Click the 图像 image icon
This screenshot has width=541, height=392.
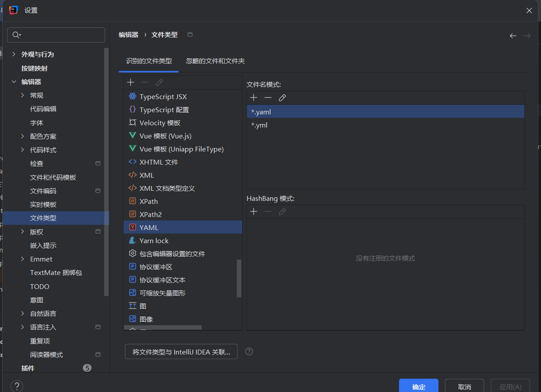point(133,319)
